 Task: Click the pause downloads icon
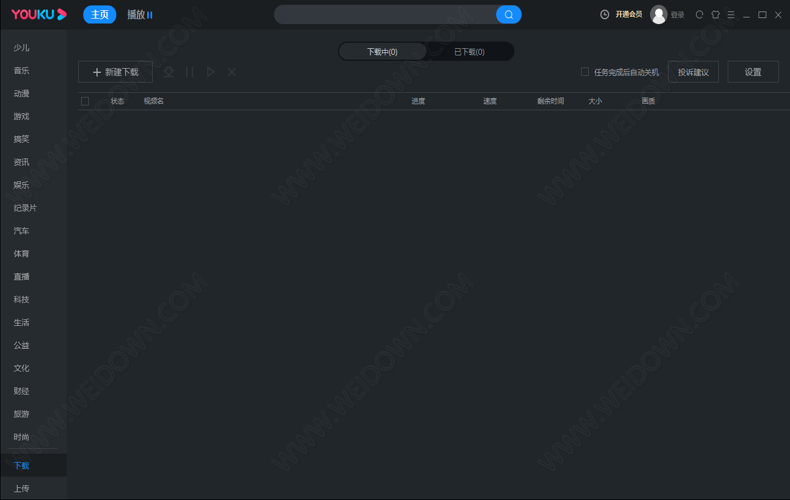189,72
